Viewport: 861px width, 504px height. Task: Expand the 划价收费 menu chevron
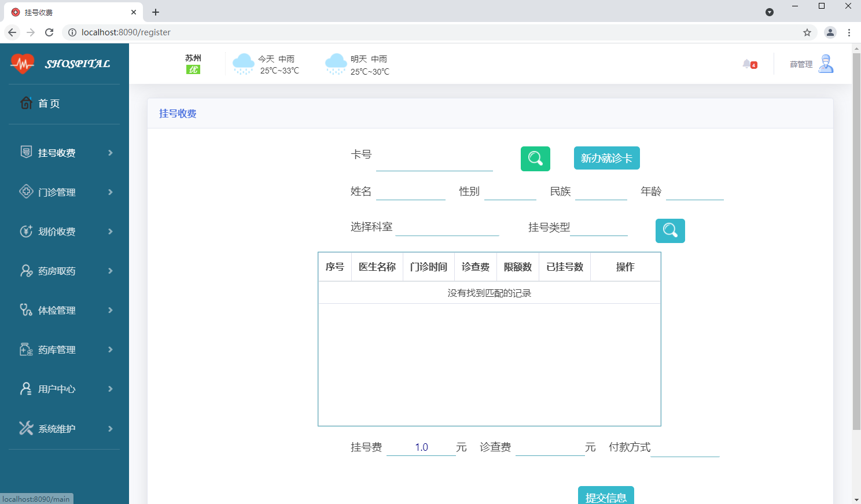(110, 231)
